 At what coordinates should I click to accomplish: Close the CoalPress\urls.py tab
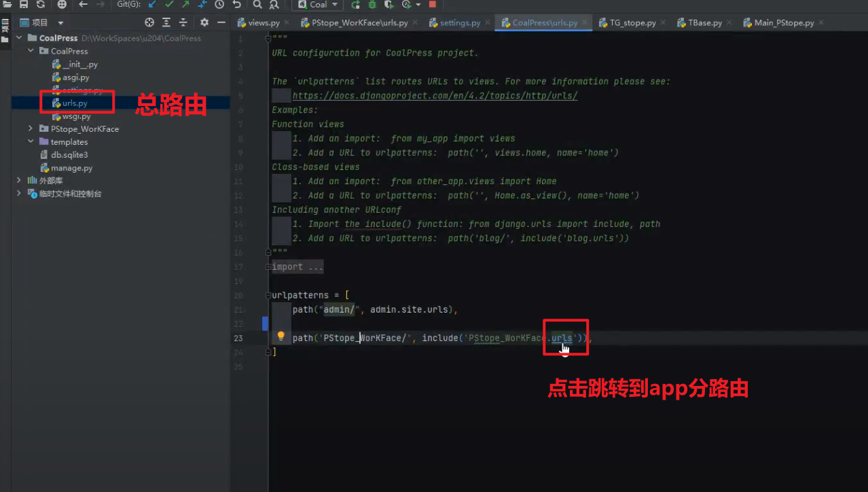(x=585, y=22)
